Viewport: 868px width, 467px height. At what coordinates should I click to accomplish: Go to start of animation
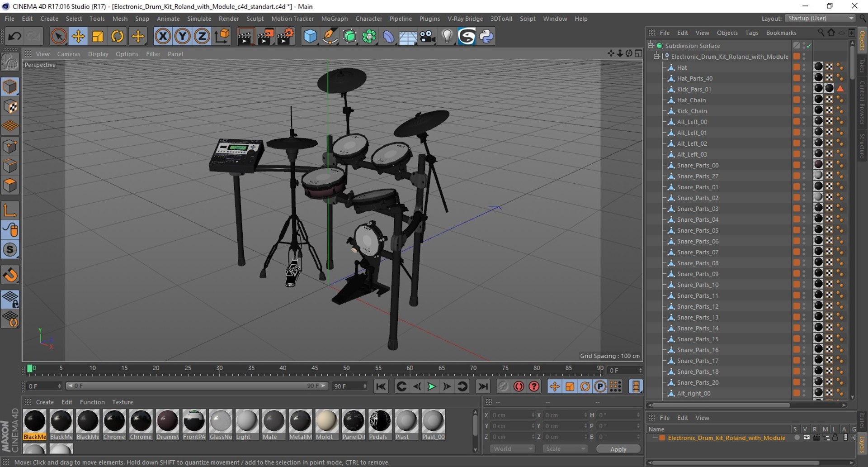point(381,386)
